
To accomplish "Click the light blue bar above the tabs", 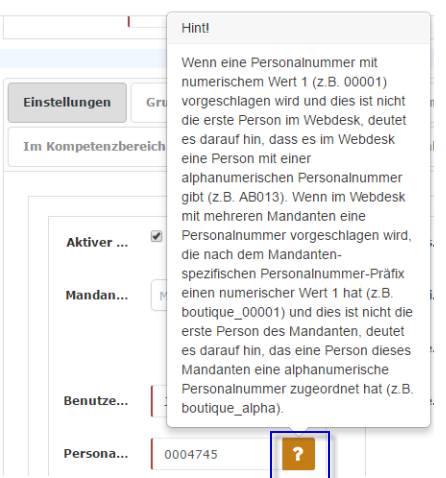I will click(83, 58).
